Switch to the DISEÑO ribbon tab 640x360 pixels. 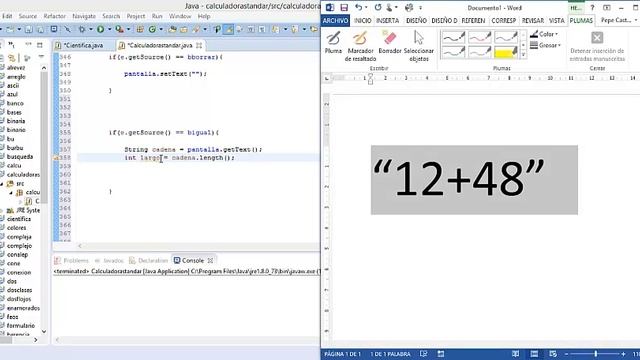[x=416, y=20]
